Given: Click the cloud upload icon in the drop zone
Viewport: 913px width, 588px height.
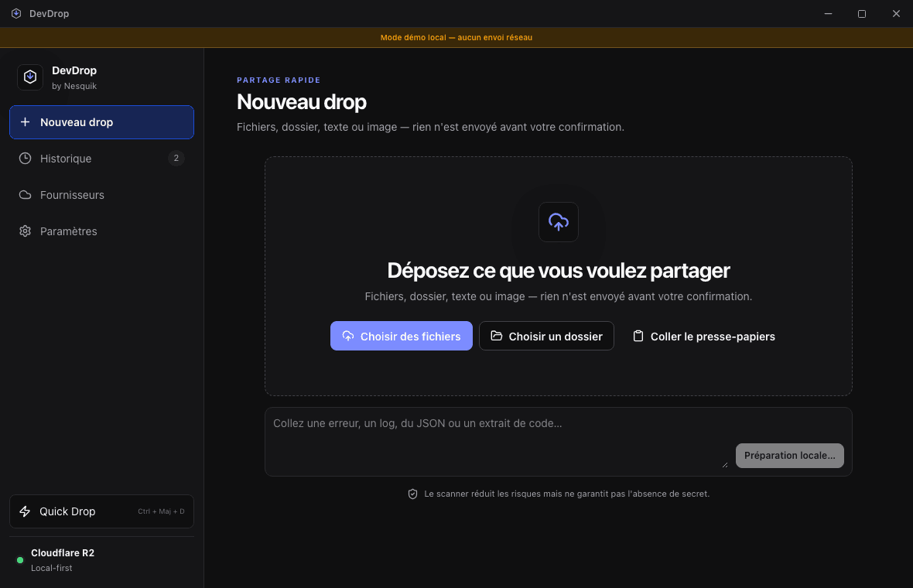Looking at the screenshot, I should point(559,222).
